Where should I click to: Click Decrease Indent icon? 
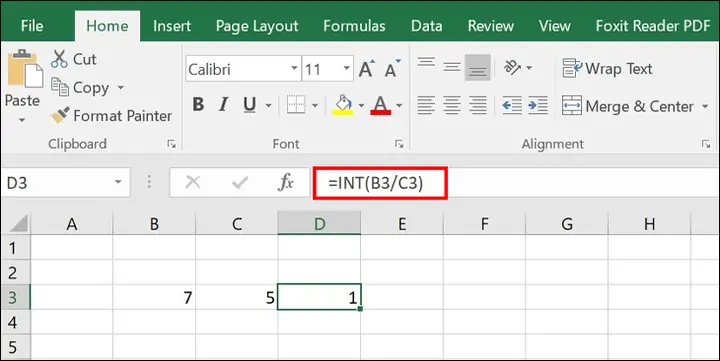[x=512, y=106]
